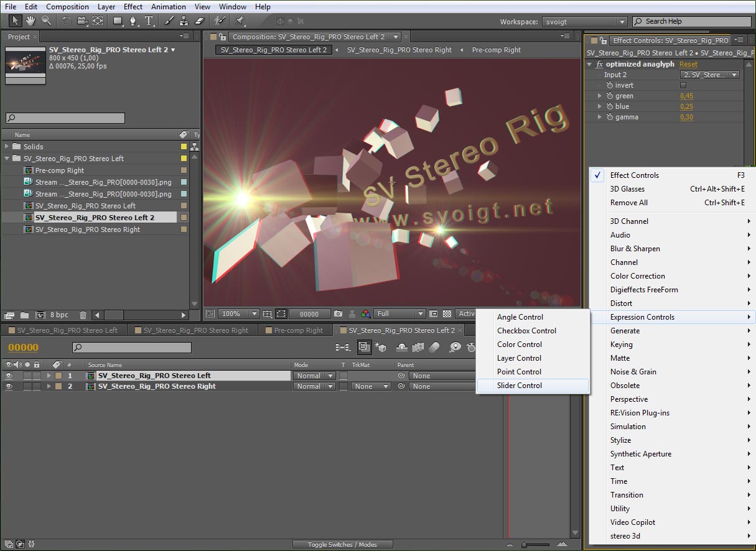Click the Interpret Footage icon in Project panel
Viewport: 756px width, 551px height.
click(9, 315)
